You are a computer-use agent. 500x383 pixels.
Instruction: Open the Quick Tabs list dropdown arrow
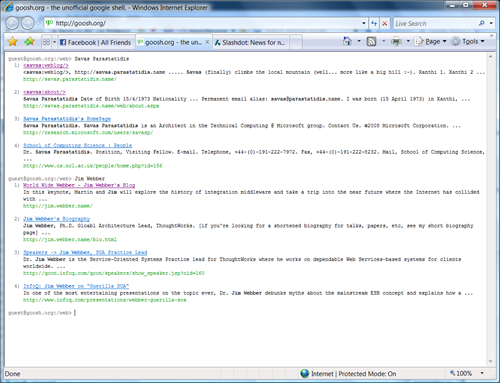coord(54,42)
